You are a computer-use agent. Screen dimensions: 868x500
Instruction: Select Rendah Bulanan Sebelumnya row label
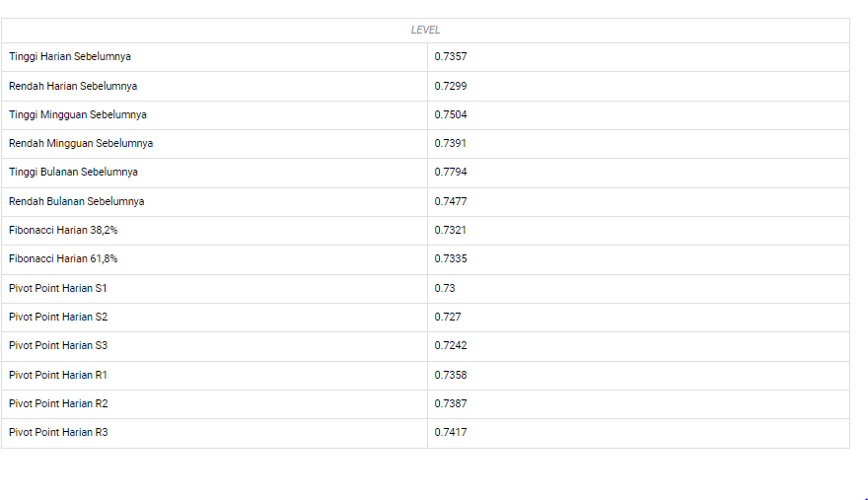coord(76,201)
